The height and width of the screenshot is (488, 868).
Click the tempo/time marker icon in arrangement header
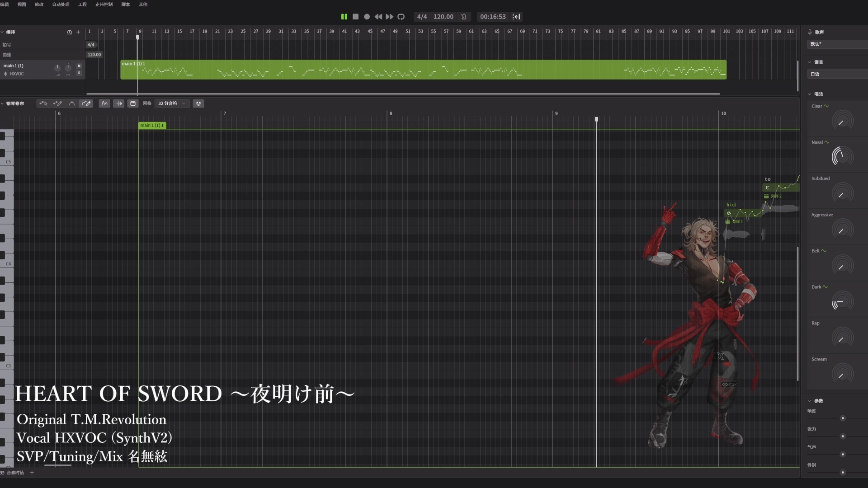click(x=70, y=32)
